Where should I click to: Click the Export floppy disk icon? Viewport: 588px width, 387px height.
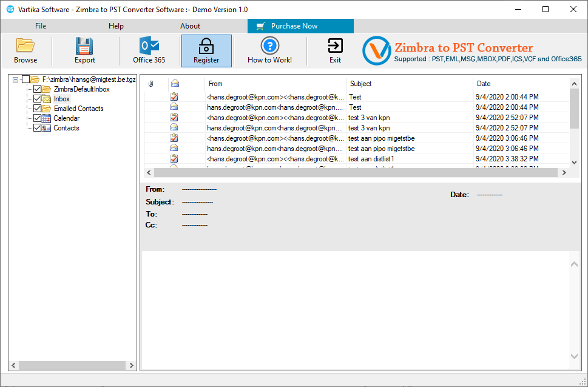click(x=84, y=45)
